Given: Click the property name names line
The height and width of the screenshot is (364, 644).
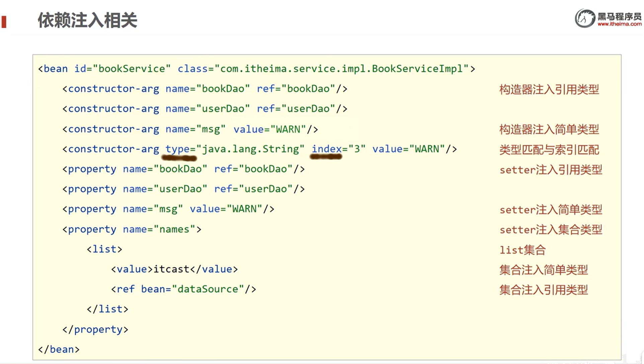Looking at the screenshot, I should [132, 229].
